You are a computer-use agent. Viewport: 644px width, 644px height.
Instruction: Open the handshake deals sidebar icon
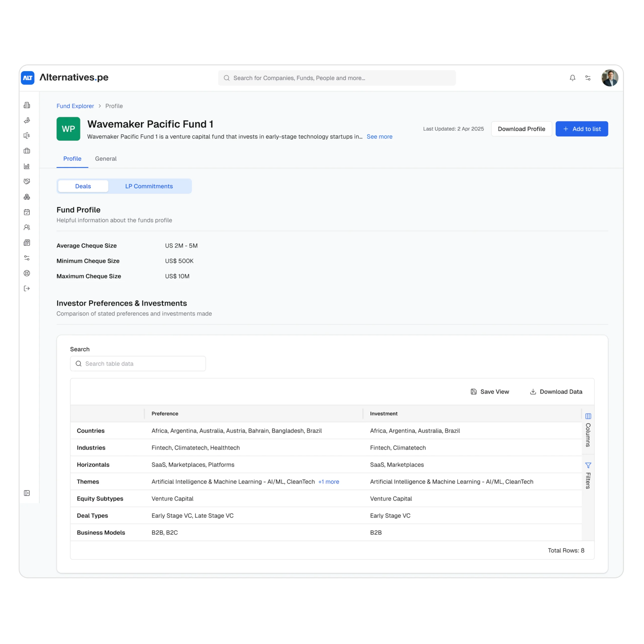(x=27, y=181)
